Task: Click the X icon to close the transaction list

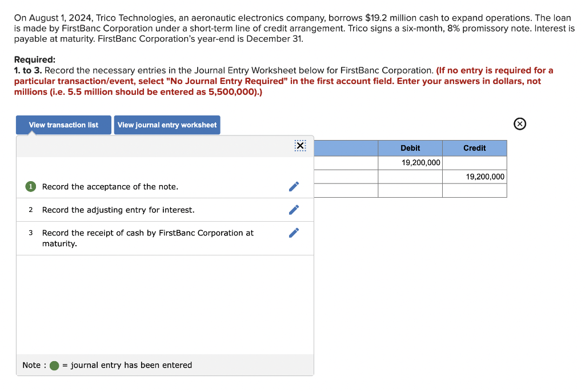Action: 300,146
